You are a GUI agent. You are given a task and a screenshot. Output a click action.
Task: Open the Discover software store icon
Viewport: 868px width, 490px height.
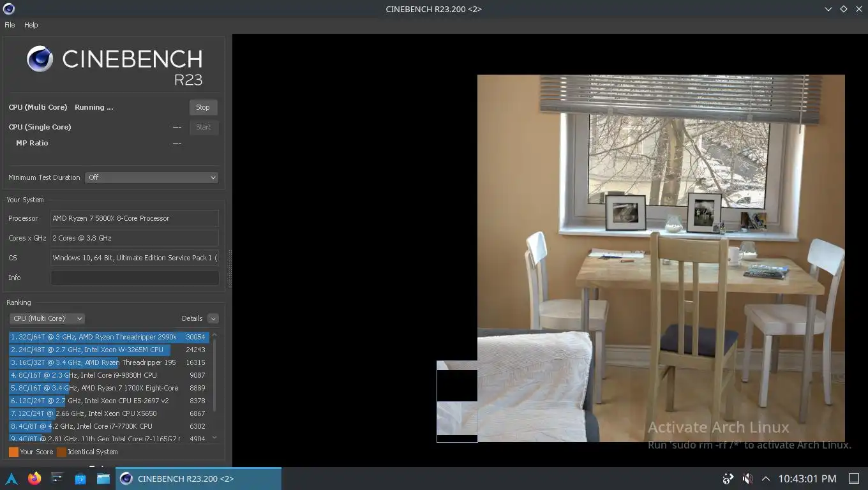pyautogui.click(x=80, y=479)
